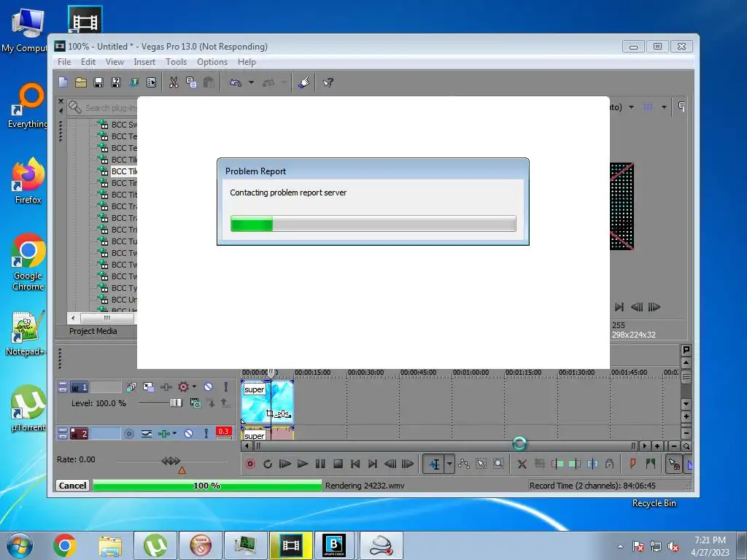Viewport: 747px width, 560px height.
Task: Click the Trim End icon
Action: pos(575,464)
